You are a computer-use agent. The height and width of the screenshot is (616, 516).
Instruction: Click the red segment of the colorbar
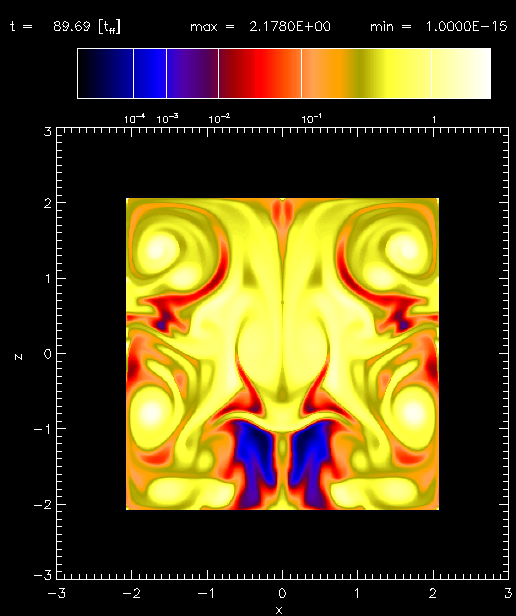[260, 73]
